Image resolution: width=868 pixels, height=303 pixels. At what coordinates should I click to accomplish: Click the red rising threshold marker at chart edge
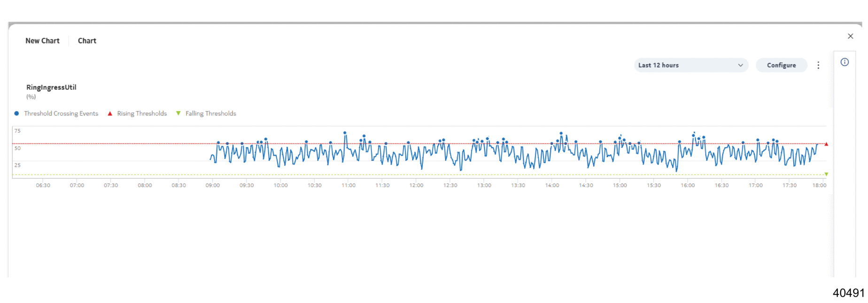click(x=826, y=144)
